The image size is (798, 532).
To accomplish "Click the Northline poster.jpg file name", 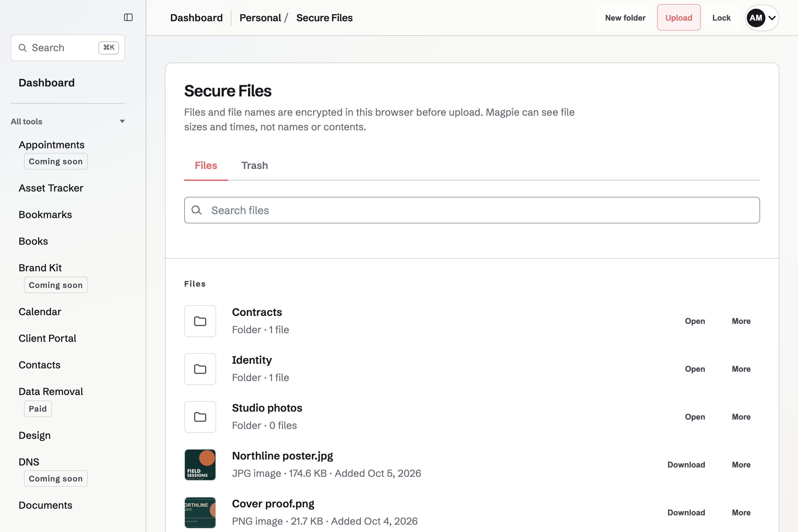I will pyautogui.click(x=282, y=456).
